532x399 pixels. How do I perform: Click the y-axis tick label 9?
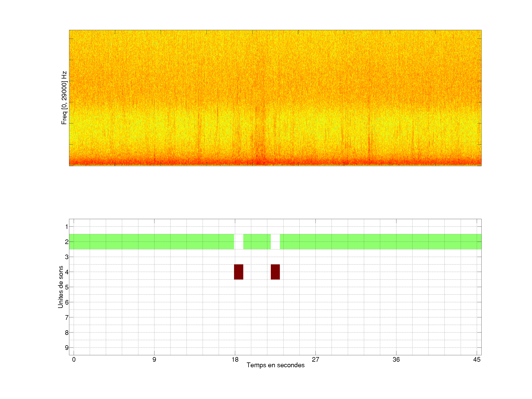[67, 347]
